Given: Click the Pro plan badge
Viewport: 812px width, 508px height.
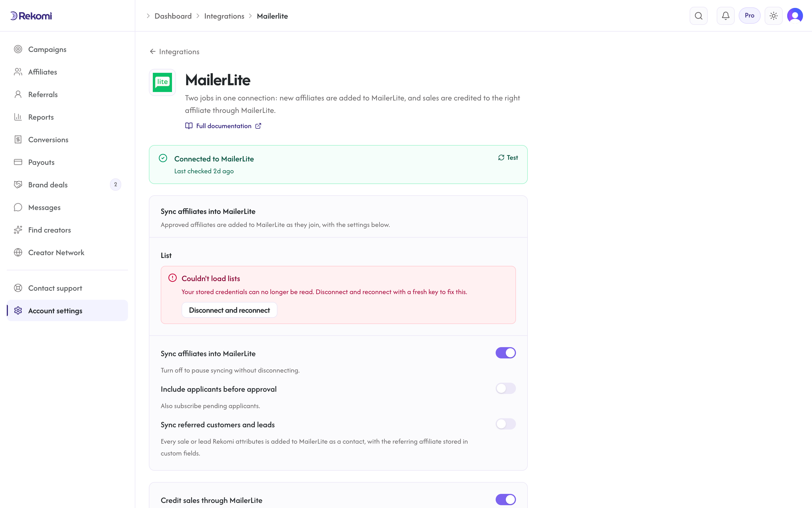Looking at the screenshot, I should pos(749,16).
